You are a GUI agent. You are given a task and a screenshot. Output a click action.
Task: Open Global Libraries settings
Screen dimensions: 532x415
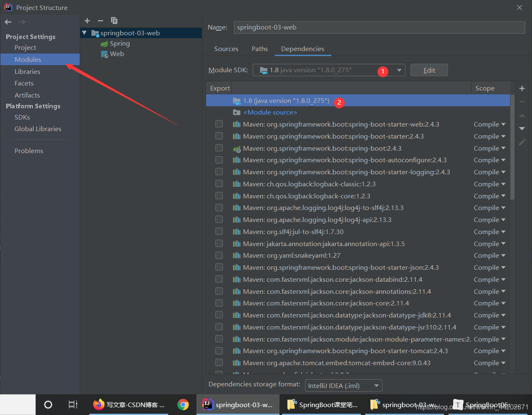click(x=38, y=129)
